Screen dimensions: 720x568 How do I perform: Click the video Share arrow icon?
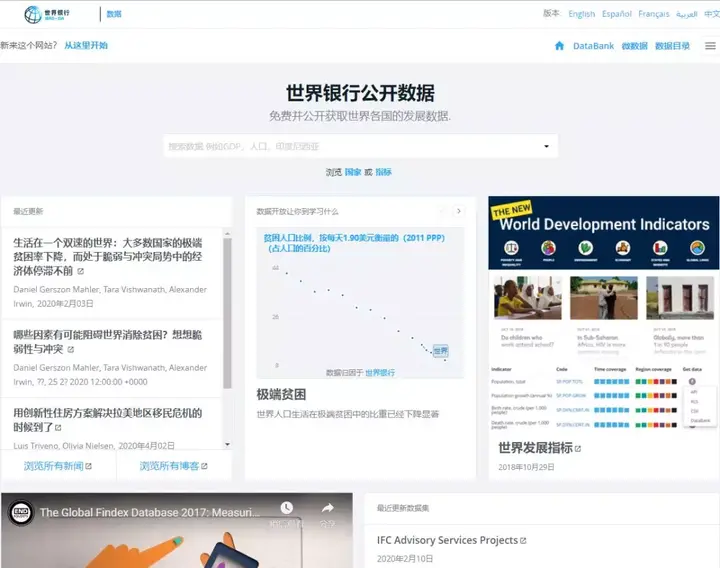coord(327,508)
